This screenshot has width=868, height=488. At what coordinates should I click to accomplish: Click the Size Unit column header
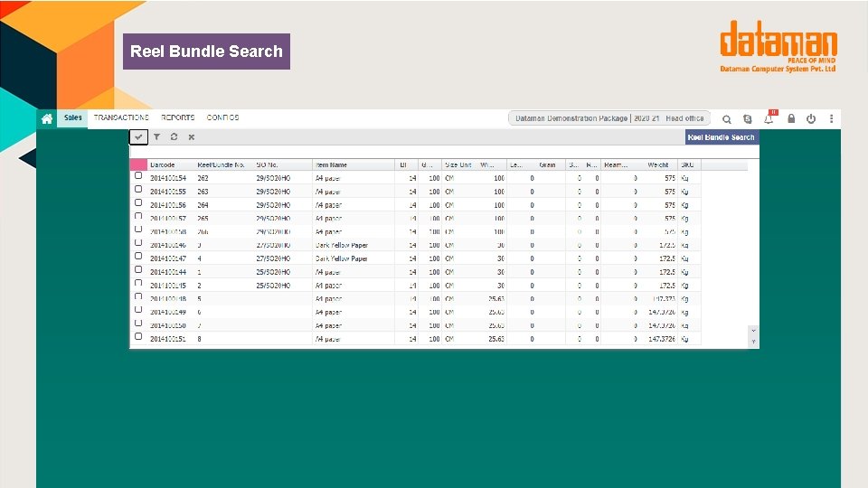click(458, 164)
